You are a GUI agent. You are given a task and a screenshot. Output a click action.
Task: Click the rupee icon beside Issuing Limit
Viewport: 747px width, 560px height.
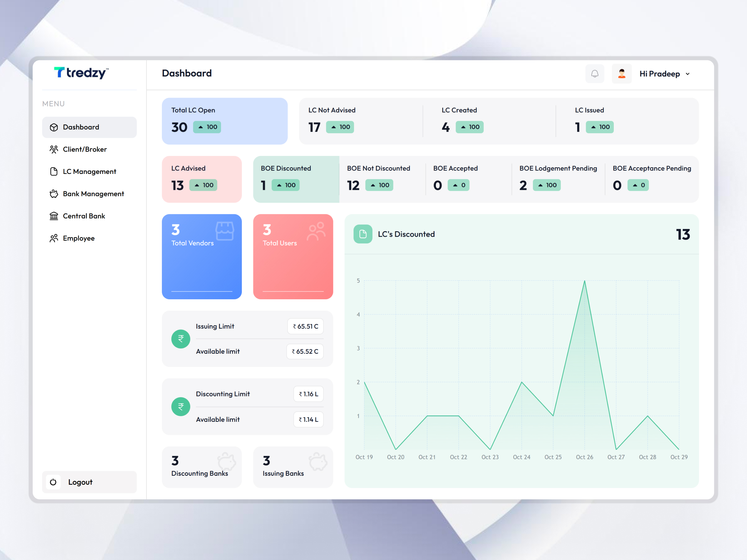click(181, 339)
